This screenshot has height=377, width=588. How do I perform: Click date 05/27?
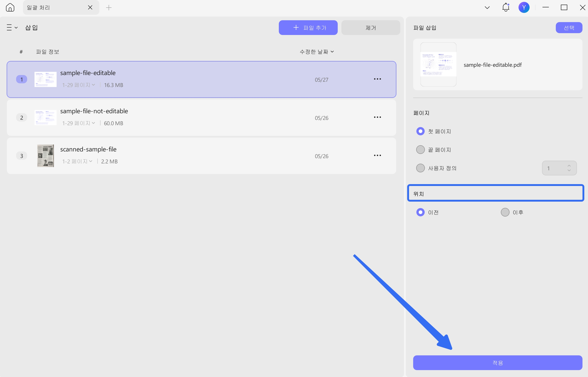click(322, 80)
